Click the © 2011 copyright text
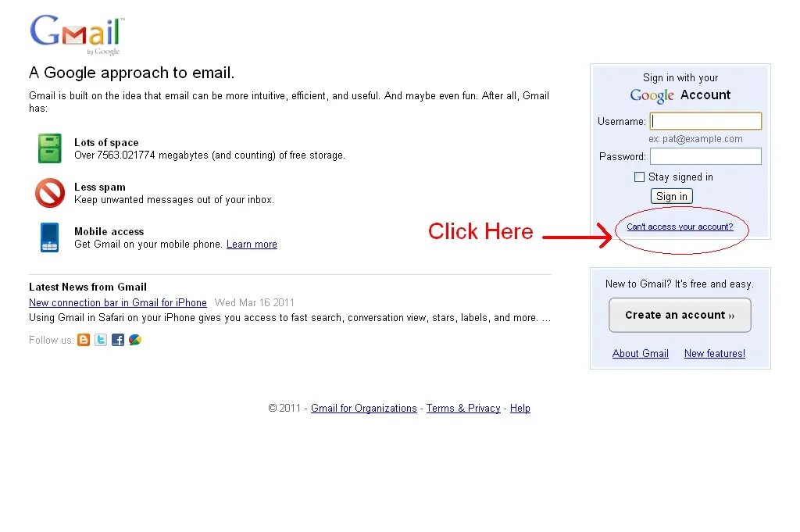This screenshot has width=800, height=532. 284,408
